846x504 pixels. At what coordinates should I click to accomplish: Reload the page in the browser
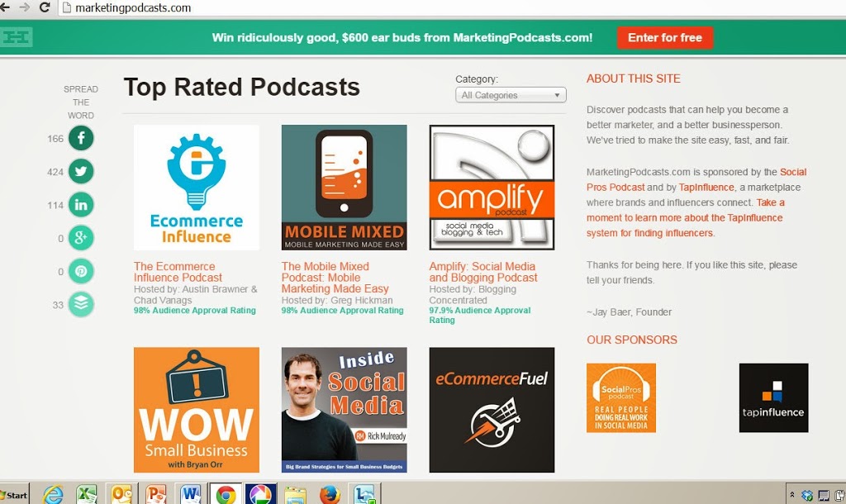click(45, 7)
